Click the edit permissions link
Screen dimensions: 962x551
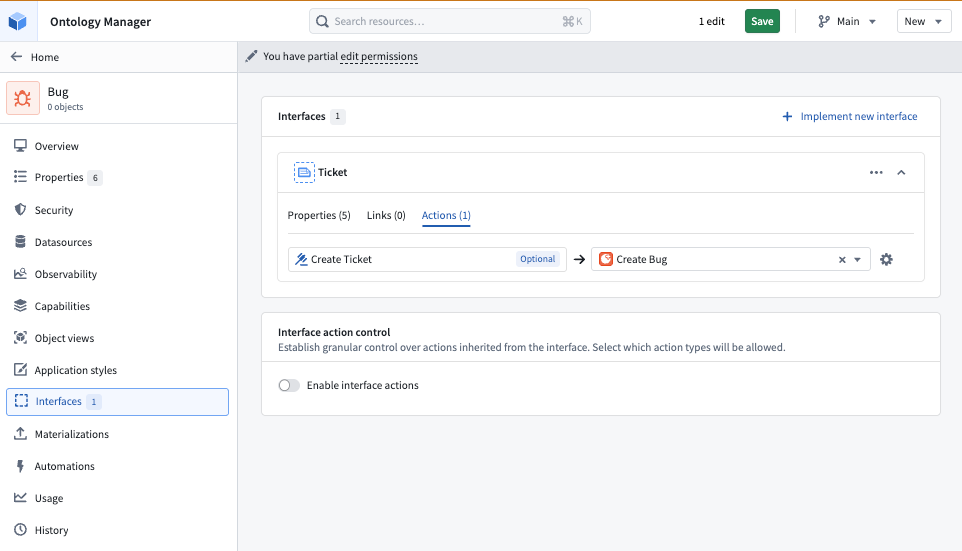pyautogui.click(x=379, y=56)
